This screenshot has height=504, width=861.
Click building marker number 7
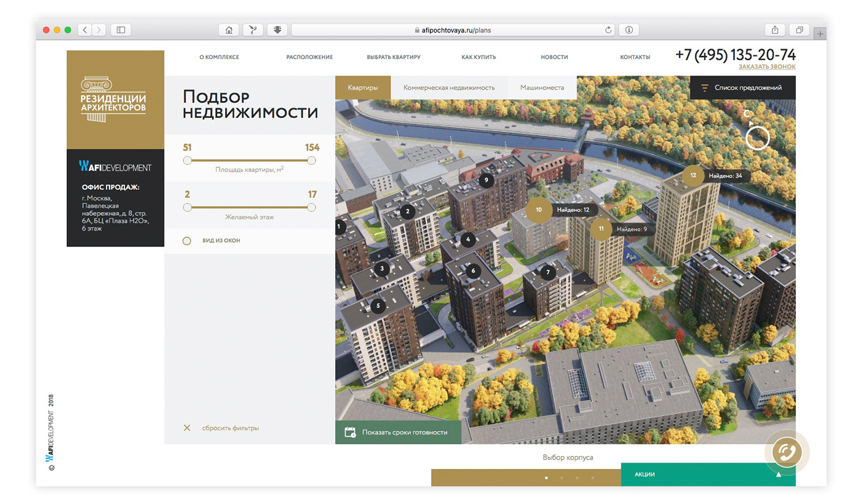point(548,272)
